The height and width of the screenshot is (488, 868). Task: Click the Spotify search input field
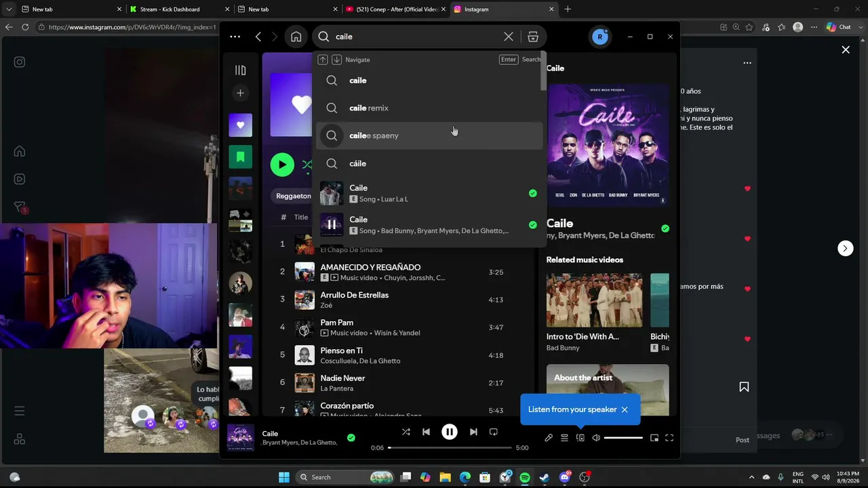pos(418,37)
